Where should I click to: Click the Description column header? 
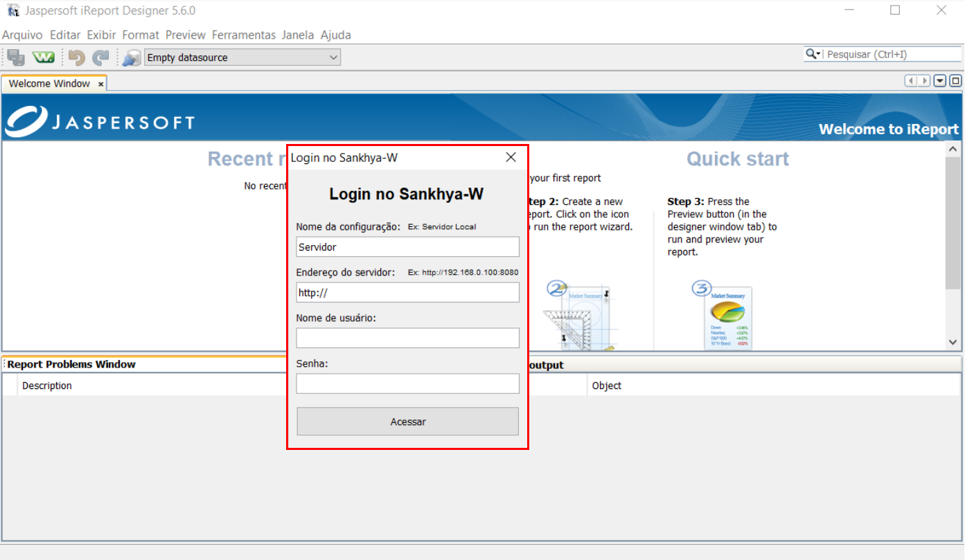coord(47,386)
